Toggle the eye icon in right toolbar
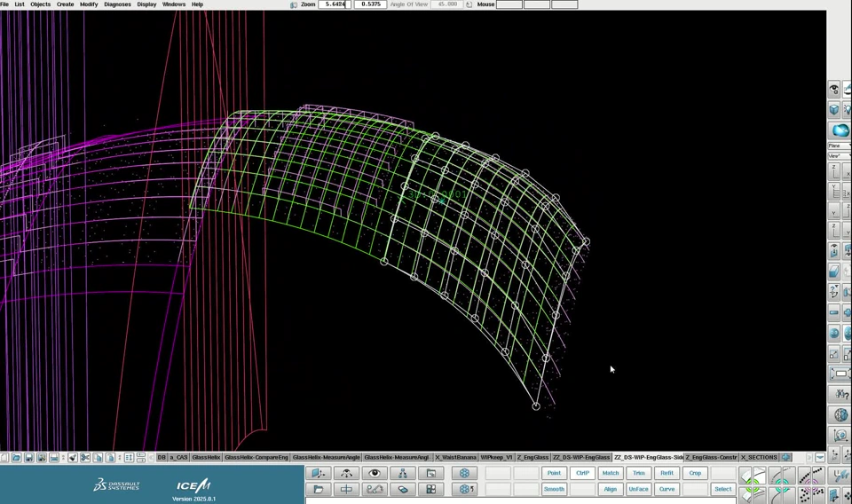The image size is (852, 504). click(x=834, y=90)
